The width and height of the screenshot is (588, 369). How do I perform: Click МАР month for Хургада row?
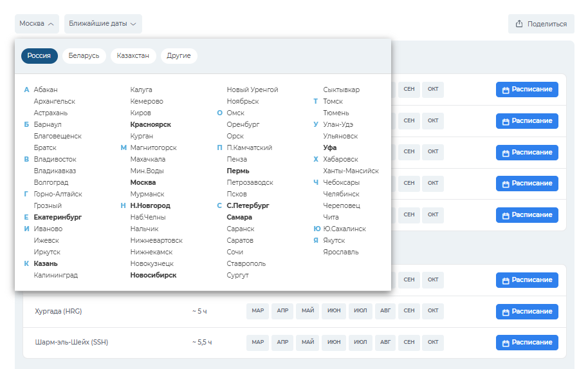click(x=257, y=311)
